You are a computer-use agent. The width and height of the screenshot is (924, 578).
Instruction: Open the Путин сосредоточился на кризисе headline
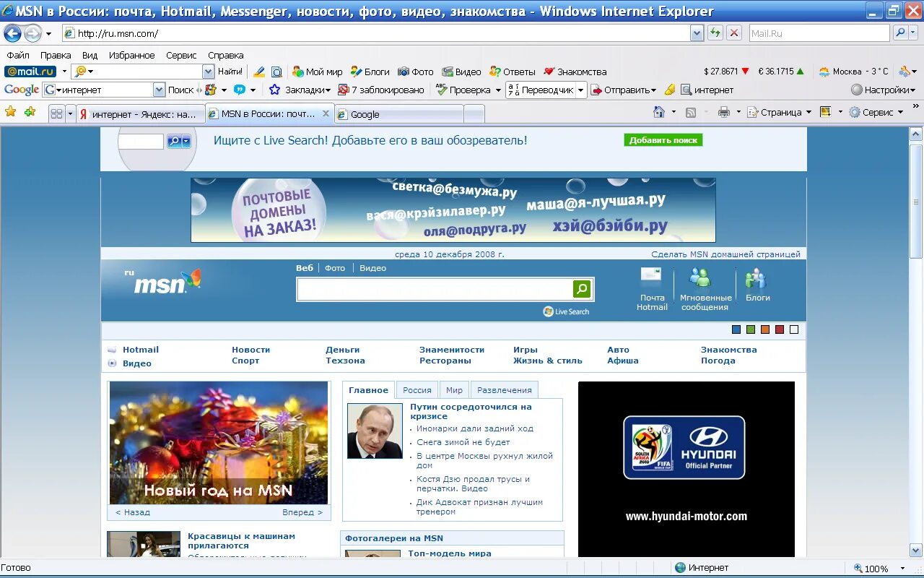471,411
